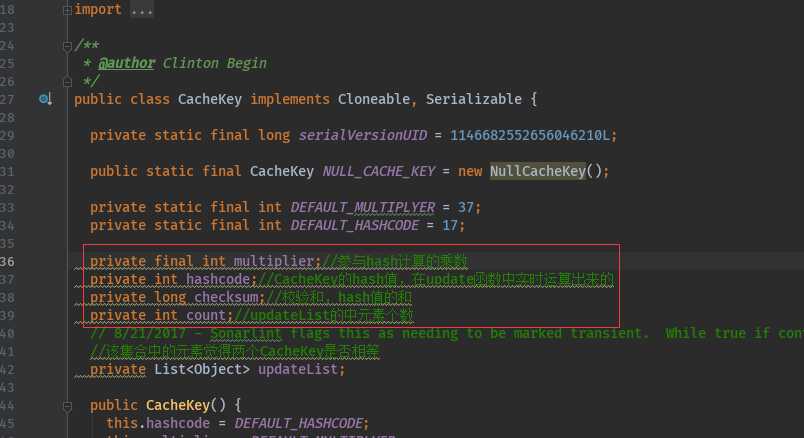Screen dimensions: 804x438
Task: Click the Cloneable interface name
Action: pyautogui.click(x=374, y=99)
